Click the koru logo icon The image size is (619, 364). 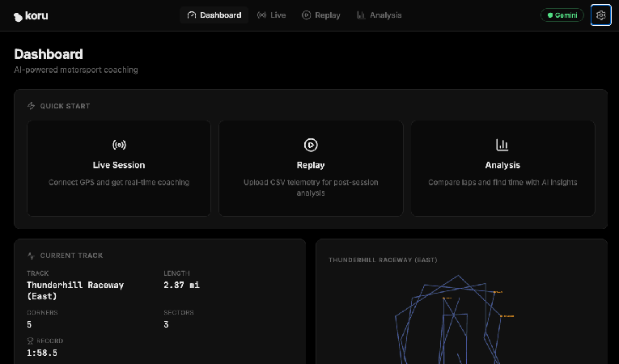[x=18, y=15]
